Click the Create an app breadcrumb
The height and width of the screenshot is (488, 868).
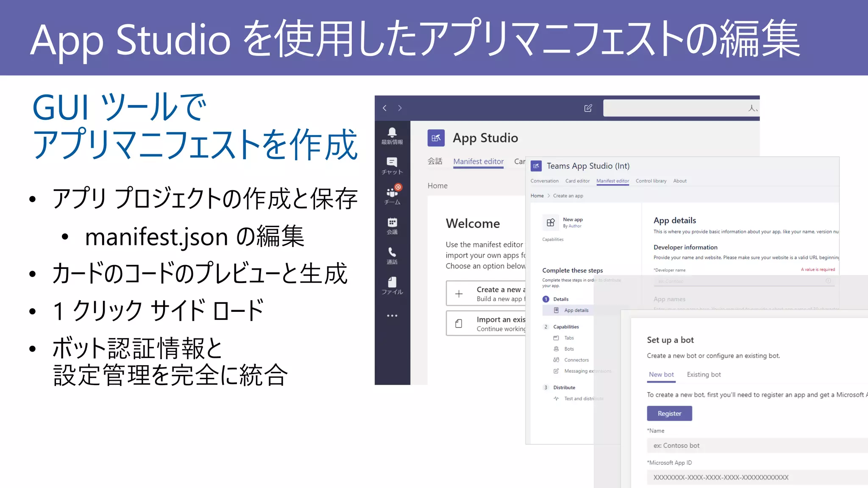568,196
